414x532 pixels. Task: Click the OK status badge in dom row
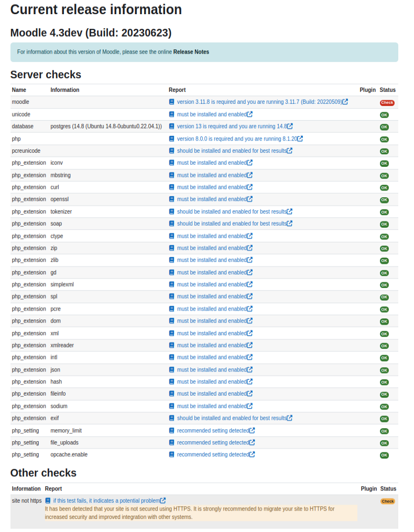[384, 321]
